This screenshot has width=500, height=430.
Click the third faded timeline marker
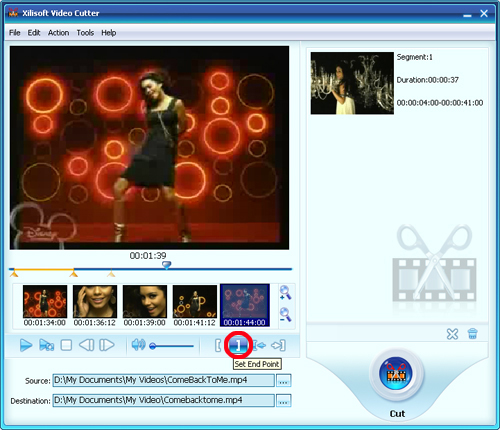(x=111, y=274)
